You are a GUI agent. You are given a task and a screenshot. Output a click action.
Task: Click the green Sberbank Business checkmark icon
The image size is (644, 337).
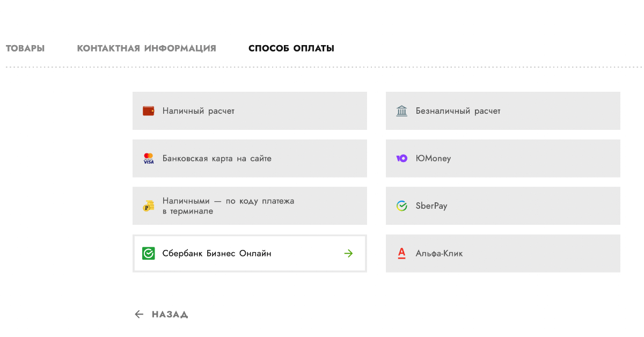coord(149,253)
